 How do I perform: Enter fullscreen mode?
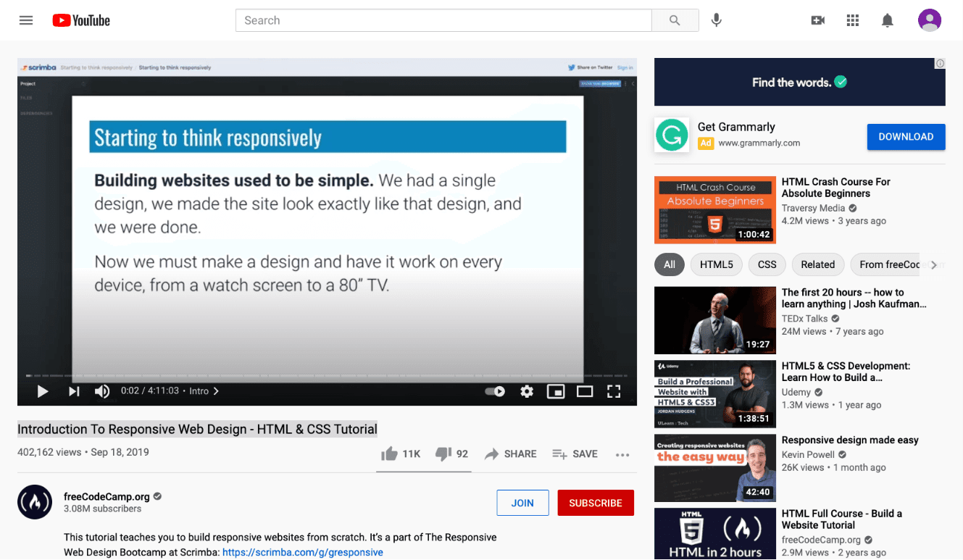(614, 391)
